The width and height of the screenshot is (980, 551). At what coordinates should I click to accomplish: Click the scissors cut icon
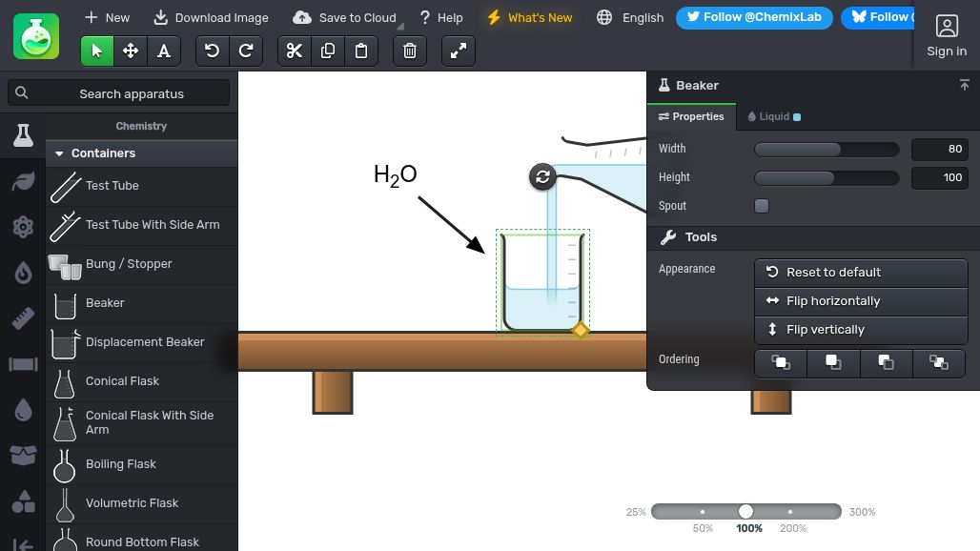click(295, 51)
